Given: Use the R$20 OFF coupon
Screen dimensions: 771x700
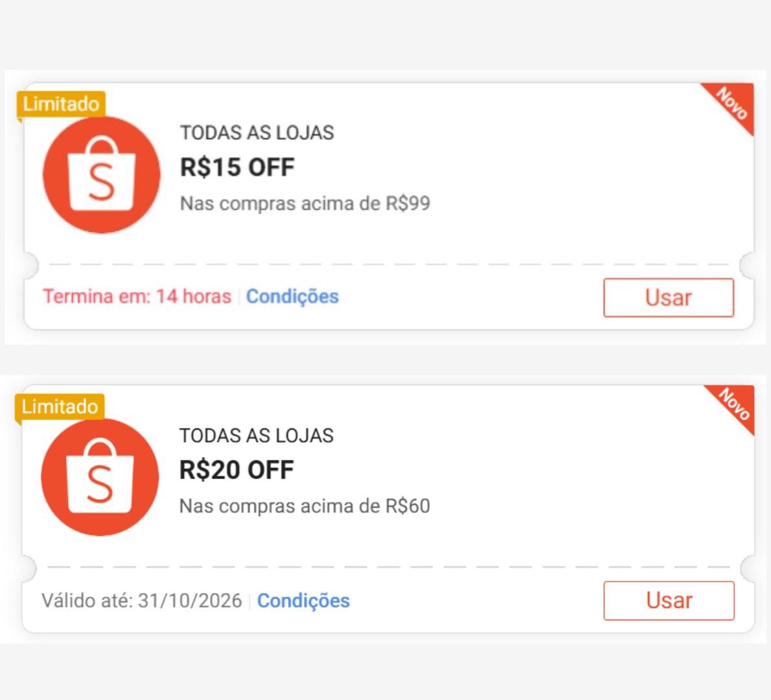Looking at the screenshot, I should 669,601.
